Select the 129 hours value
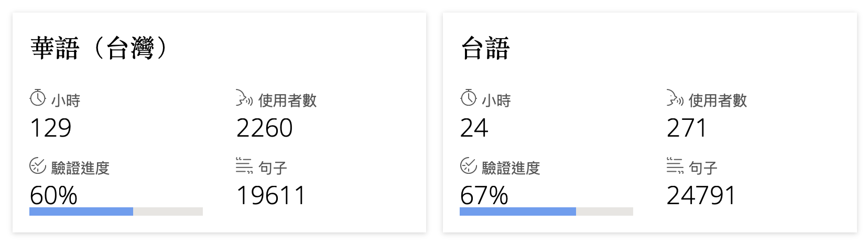Screen dimensions: 868x245 click(x=51, y=128)
